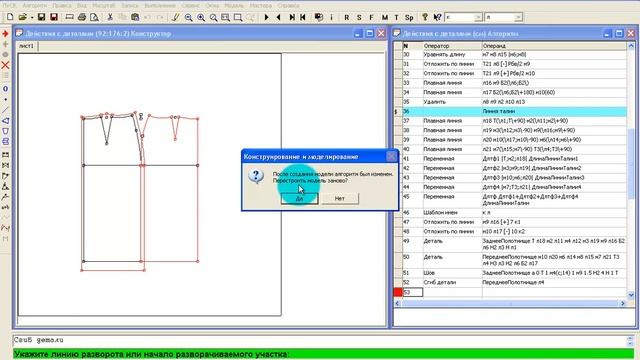Click the Sp toolbar button

click(x=409, y=18)
